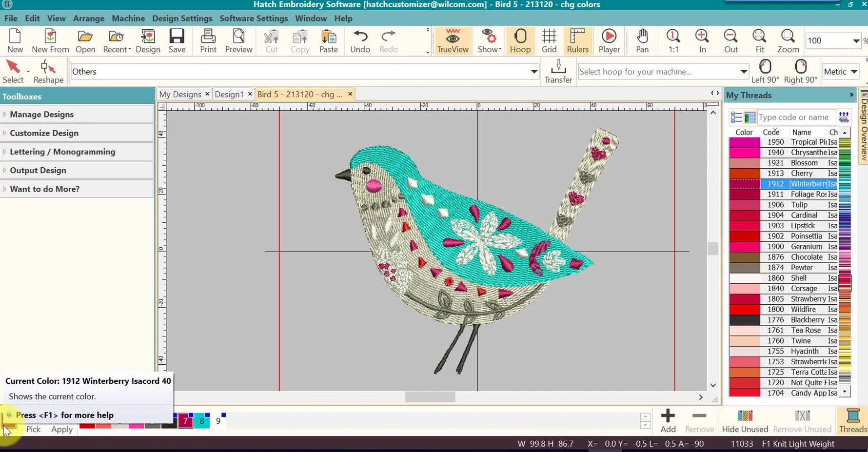Transfer design to machine
The height and width of the screenshot is (452, 868).
coord(558,72)
